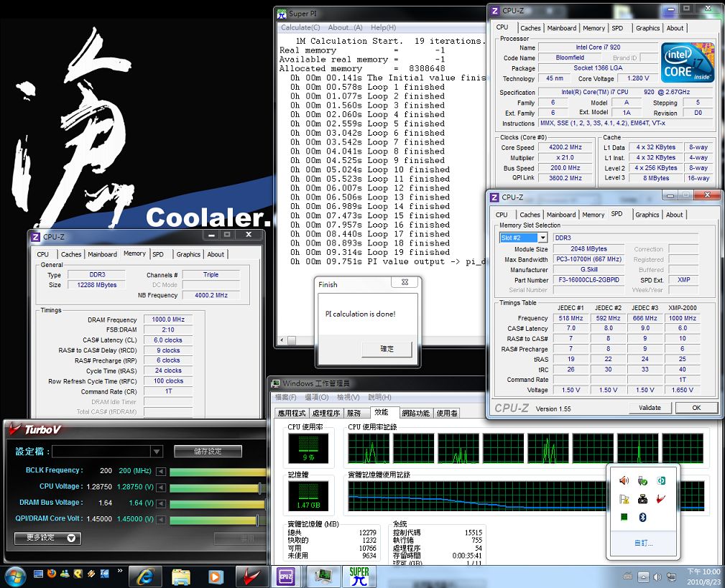Open Calculate(C) menu in Super PI

(300, 28)
